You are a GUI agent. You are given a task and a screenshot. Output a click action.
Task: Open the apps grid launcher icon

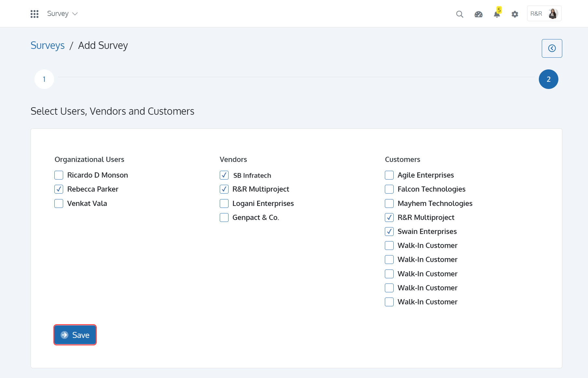tap(35, 14)
